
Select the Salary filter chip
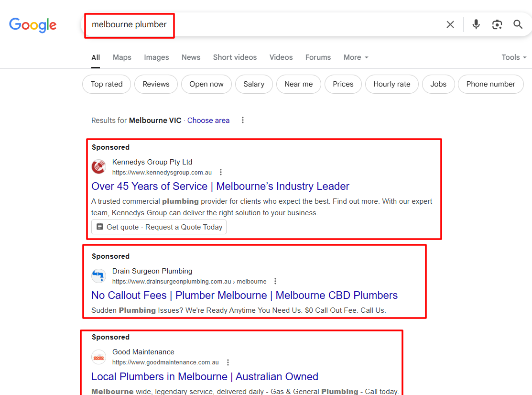[254, 84]
